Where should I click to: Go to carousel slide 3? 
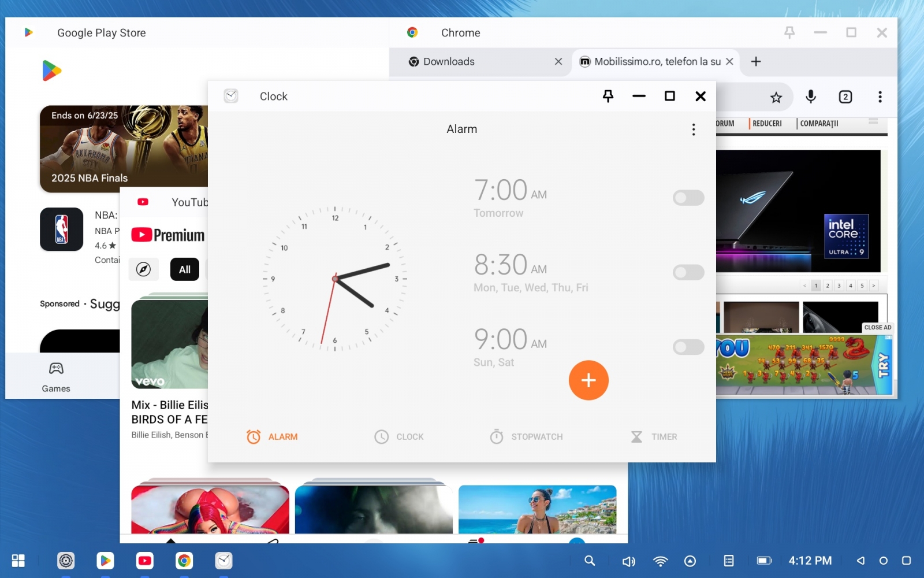coord(839,286)
